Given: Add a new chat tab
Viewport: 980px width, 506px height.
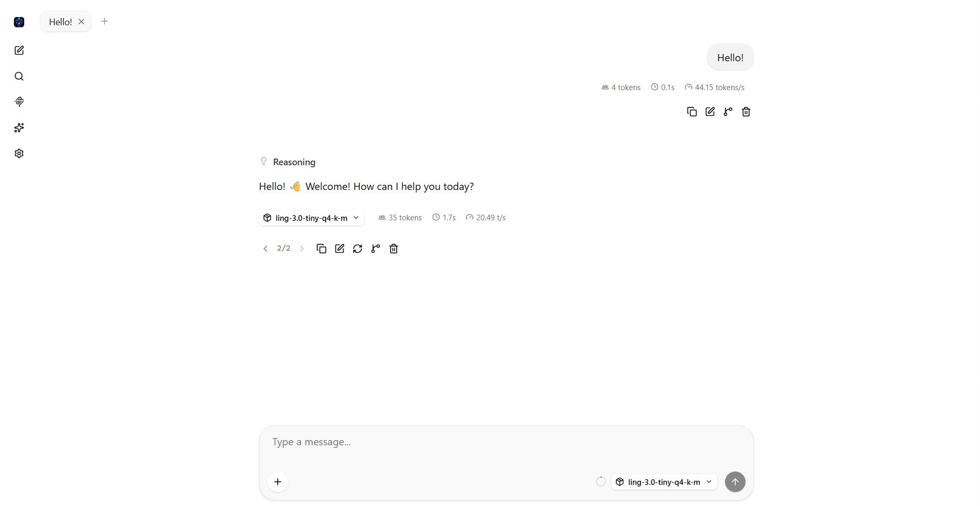Looking at the screenshot, I should pos(105,21).
